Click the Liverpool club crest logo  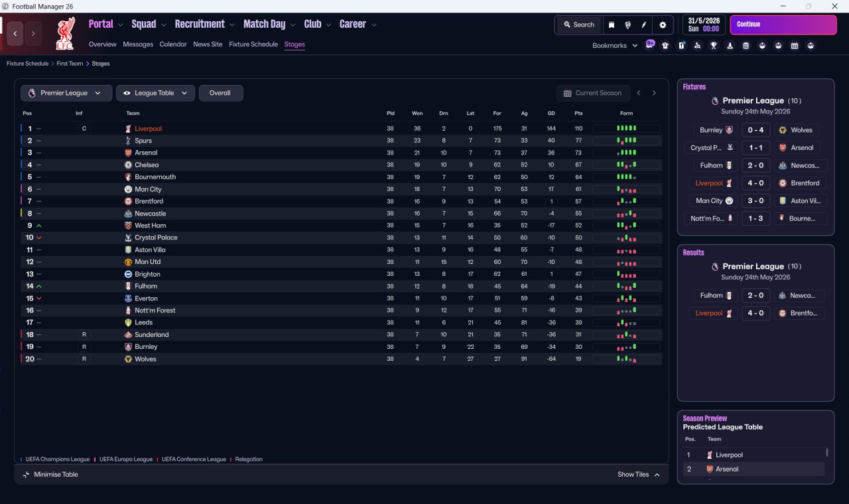[65, 34]
